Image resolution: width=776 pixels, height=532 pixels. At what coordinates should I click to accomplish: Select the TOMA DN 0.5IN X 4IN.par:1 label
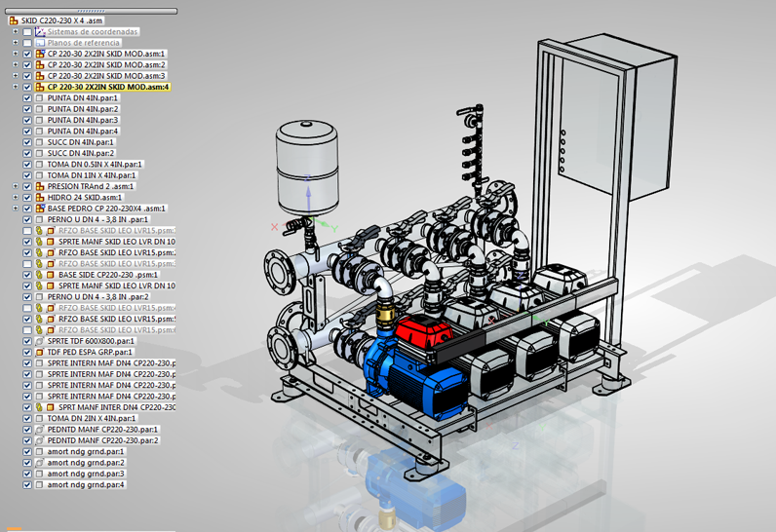tap(95, 164)
